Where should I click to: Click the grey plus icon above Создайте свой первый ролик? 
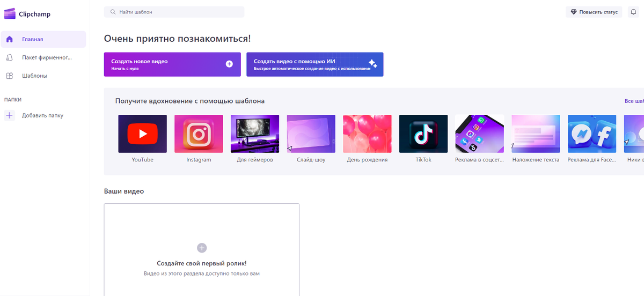click(x=202, y=248)
